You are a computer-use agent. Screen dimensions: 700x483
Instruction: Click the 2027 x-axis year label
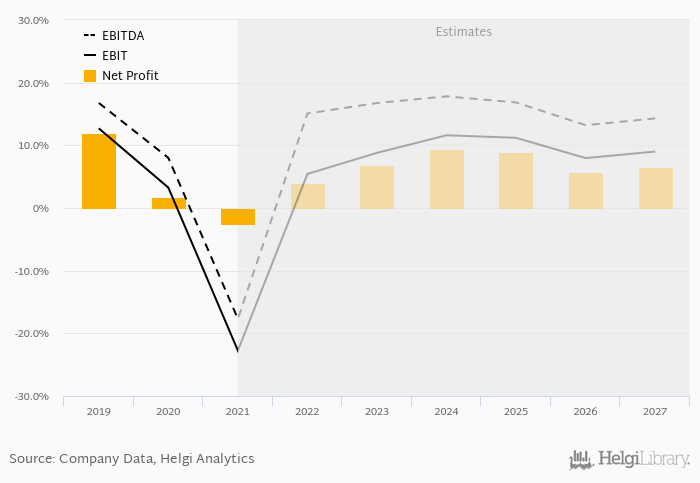pyautogui.click(x=656, y=411)
